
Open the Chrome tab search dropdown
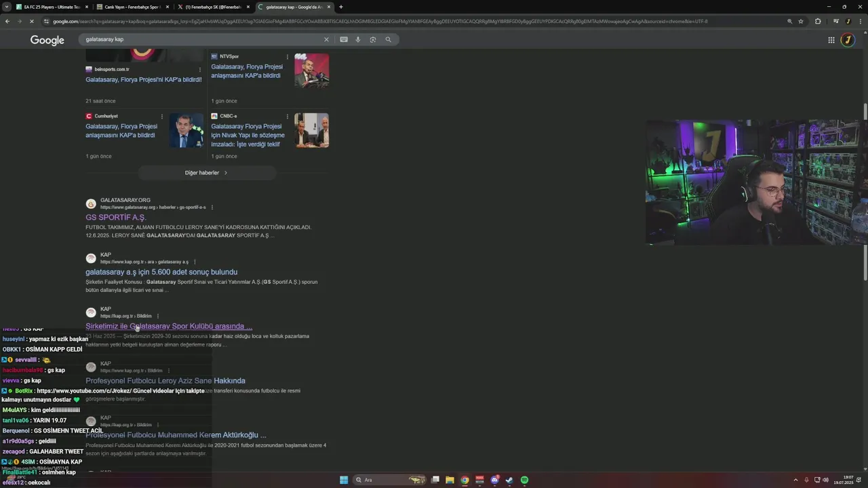point(7,7)
